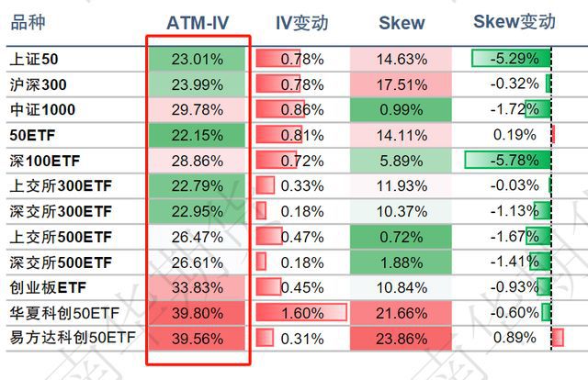Select the 沪深300 row label
Screen dimensions: 588x380
(40, 84)
